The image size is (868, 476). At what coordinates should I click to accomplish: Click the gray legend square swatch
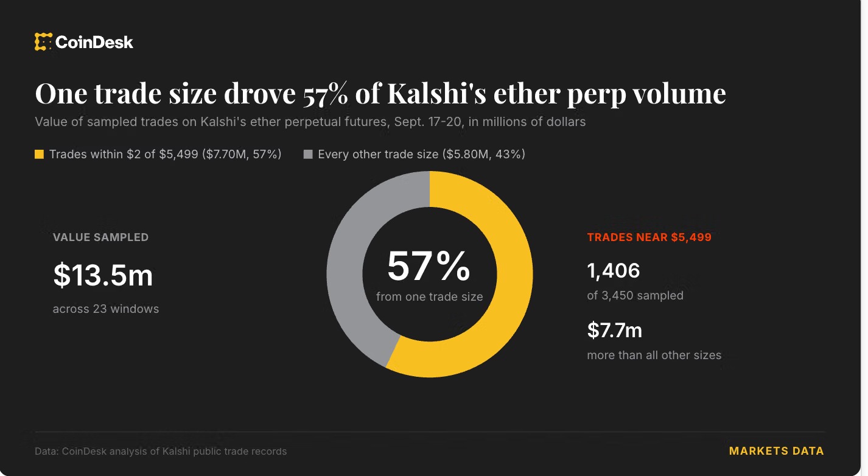(308, 155)
